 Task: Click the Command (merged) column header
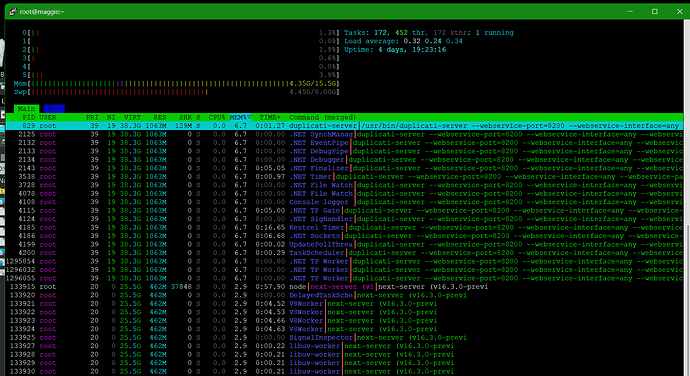[322, 117]
